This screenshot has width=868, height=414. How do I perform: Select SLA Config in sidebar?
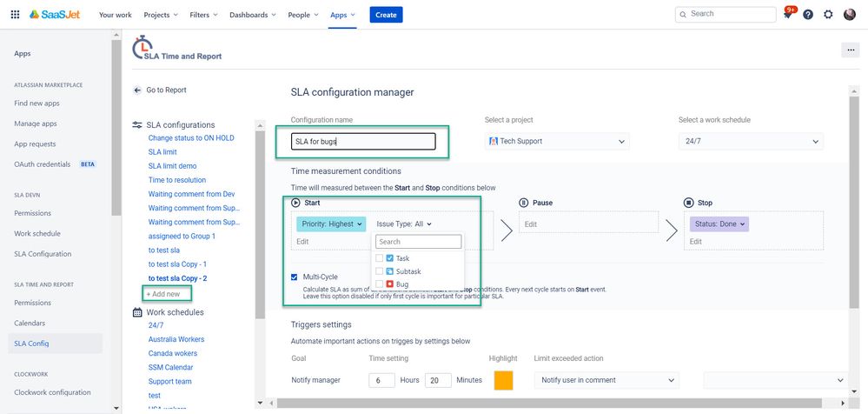56,344
